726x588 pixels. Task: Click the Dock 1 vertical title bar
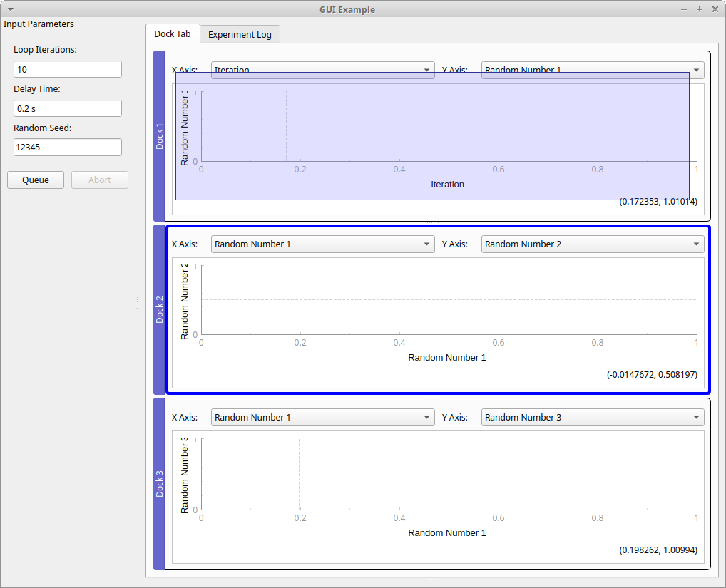click(159, 135)
